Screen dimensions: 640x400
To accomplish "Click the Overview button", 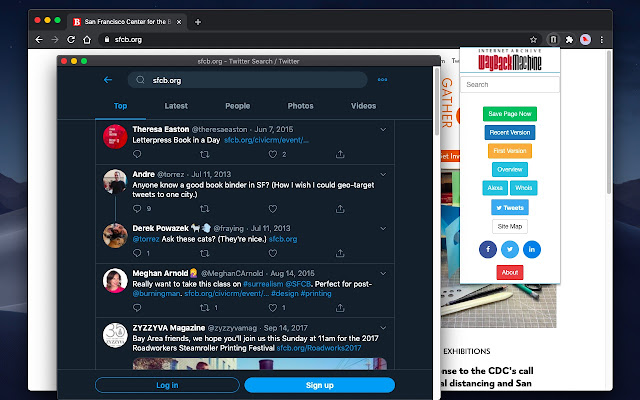I will pyautogui.click(x=510, y=169).
